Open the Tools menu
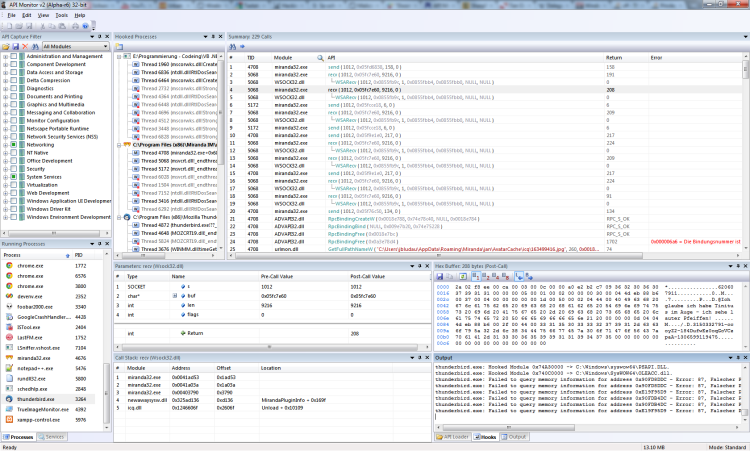This screenshot has width=750, height=451. coord(62,15)
